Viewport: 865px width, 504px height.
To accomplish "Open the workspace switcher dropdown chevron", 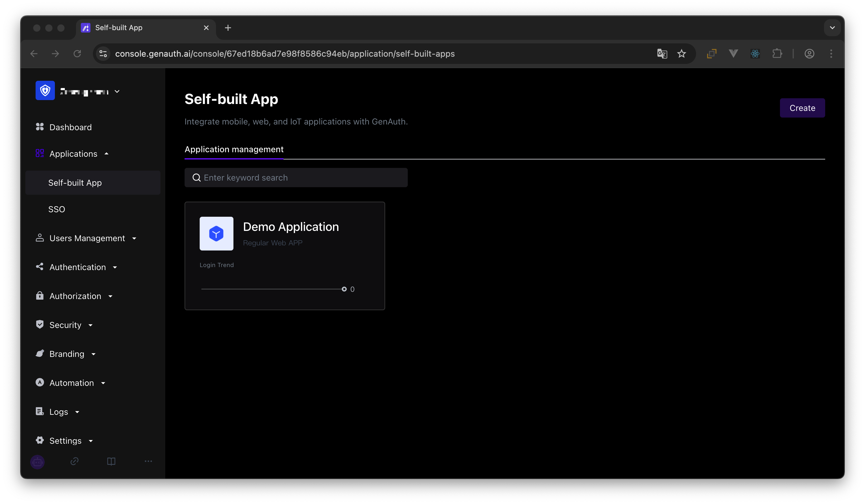I will point(117,91).
